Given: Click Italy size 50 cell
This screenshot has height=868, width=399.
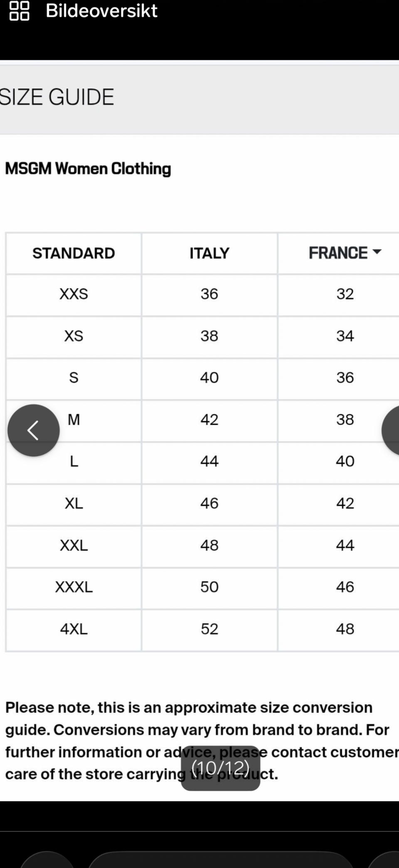Looking at the screenshot, I should coord(209,588).
